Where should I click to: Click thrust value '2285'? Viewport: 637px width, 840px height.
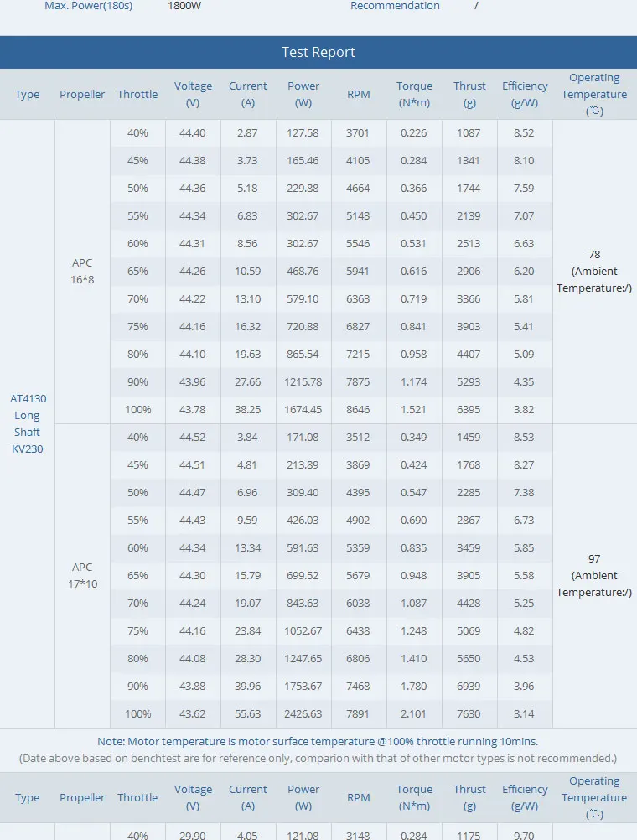pyautogui.click(x=469, y=493)
